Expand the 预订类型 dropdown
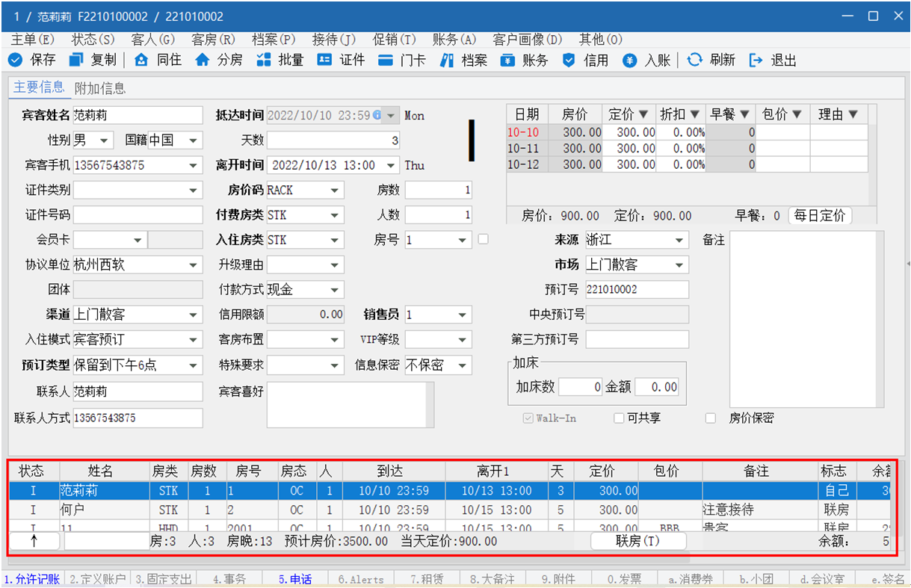The image size is (911, 588). pos(194,365)
